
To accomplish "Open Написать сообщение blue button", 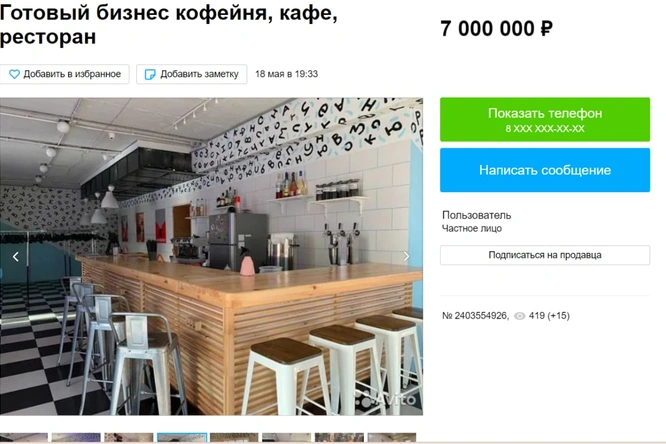I will pyautogui.click(x=545, y=170).
